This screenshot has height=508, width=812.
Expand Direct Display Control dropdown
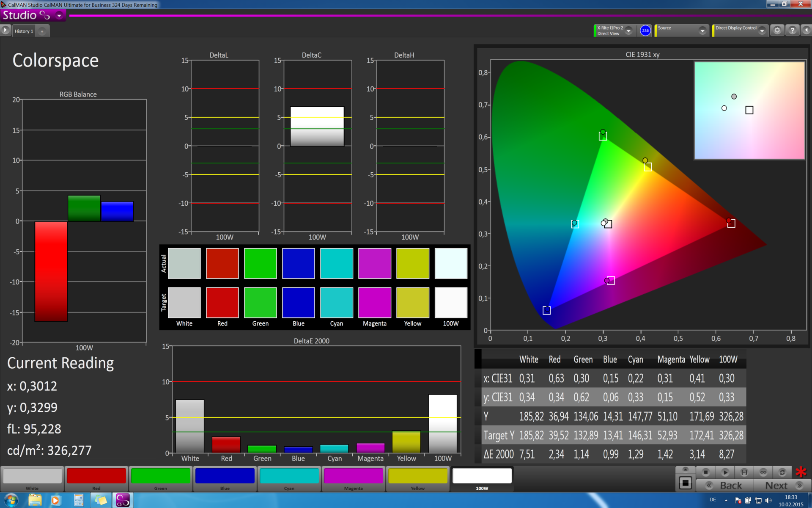(x=762, y=30)
